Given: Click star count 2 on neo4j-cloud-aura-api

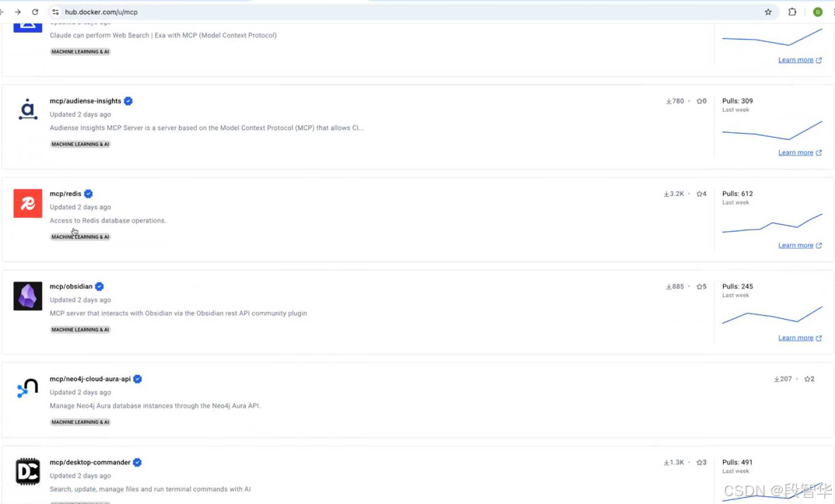Looking at the screenshot, I should point(809,379).
